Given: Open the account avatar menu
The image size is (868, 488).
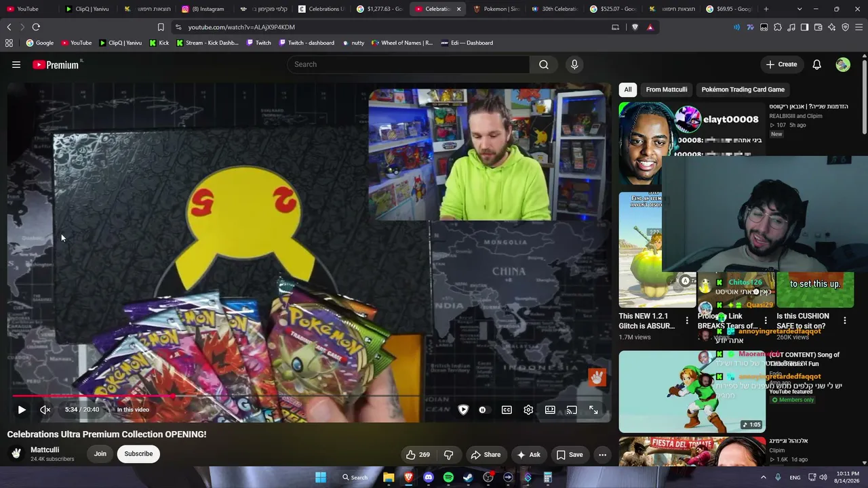Looking at the screenshot, I should [x=843, y=64].
